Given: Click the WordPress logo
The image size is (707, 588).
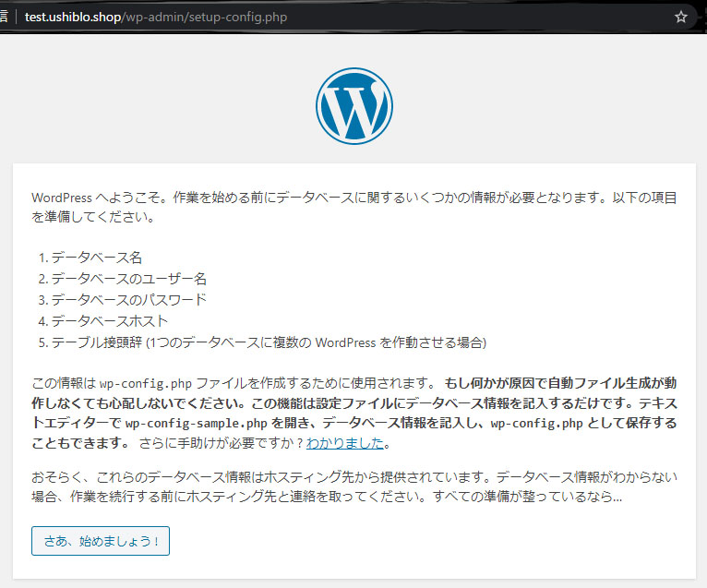Looking at the screenshot, I should [353, 106].
